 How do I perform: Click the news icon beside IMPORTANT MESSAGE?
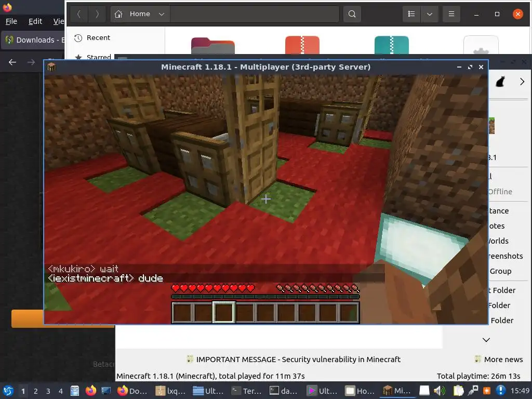pos(190,359)
